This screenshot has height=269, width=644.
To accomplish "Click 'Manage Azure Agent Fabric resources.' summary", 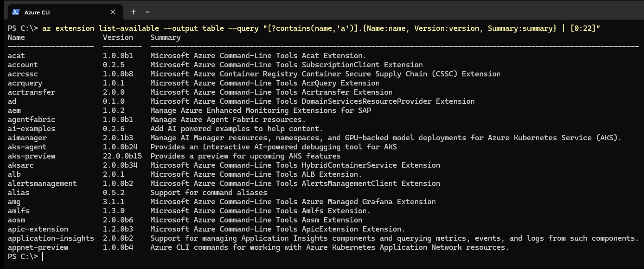I will pyautogui.click(x=228, y=120).
